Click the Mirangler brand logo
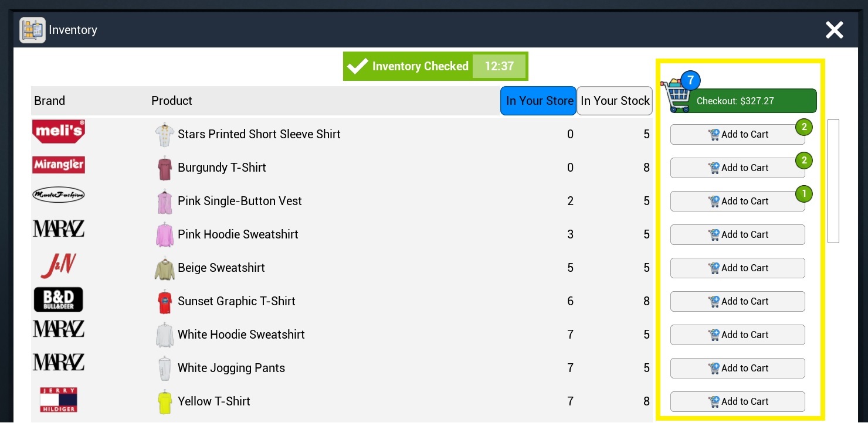Screen dimensions: 868x423 [x=59, y=165]
